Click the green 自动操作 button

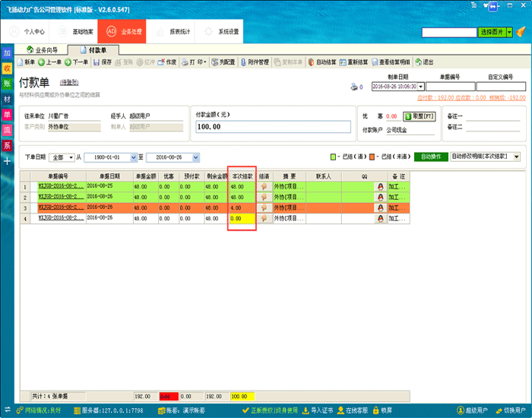[x=429, y=157]
